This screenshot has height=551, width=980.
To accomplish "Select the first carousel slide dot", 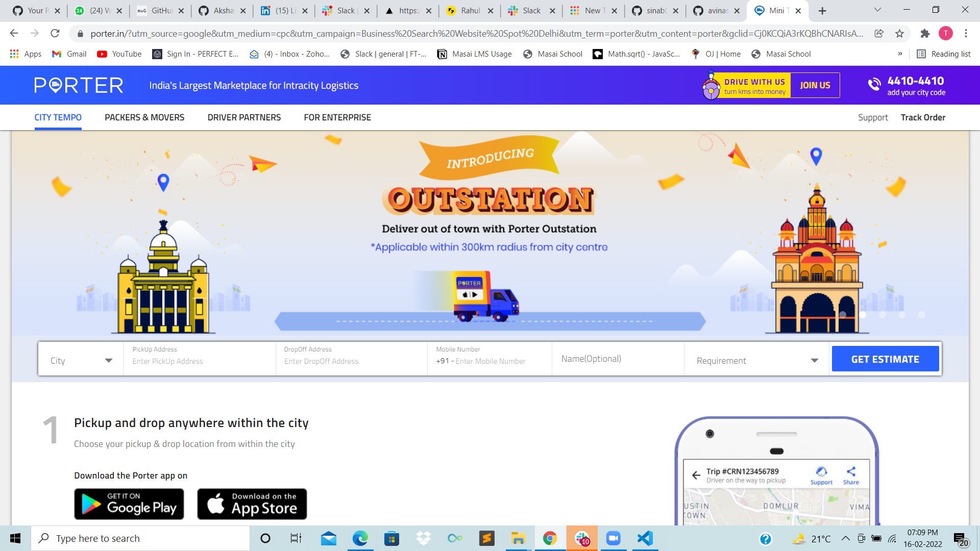I will click(843, 315).
